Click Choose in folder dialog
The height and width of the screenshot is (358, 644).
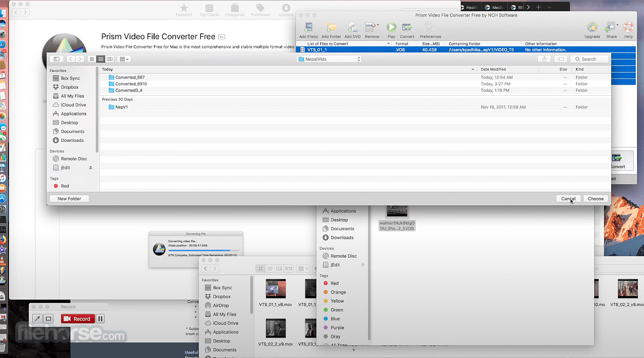pos(596,198)
